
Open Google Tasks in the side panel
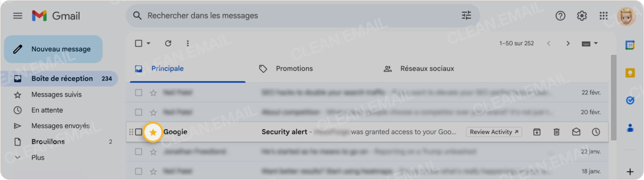pyautogui.click(x=630, y=100)
